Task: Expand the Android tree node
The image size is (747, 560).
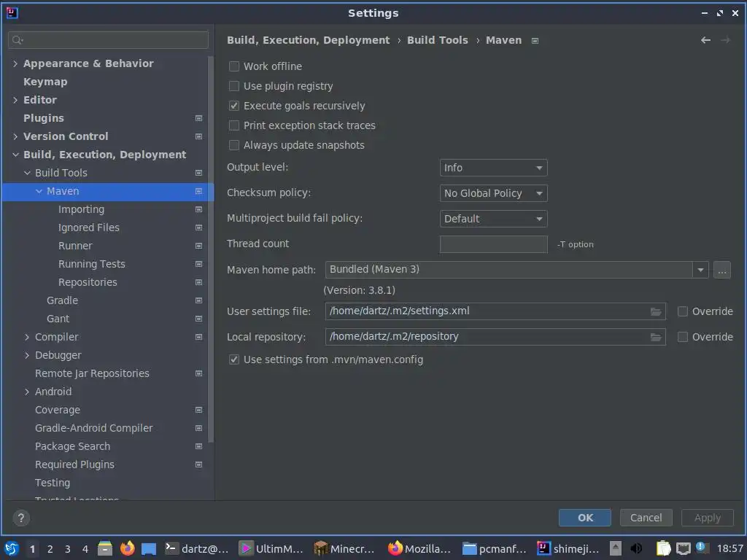Action: tap(27, 392)
